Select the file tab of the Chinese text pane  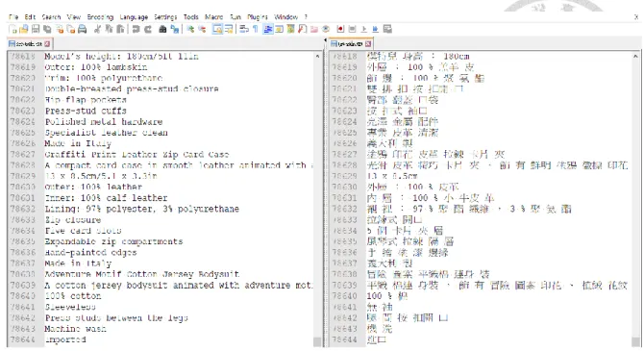point(350,43)
